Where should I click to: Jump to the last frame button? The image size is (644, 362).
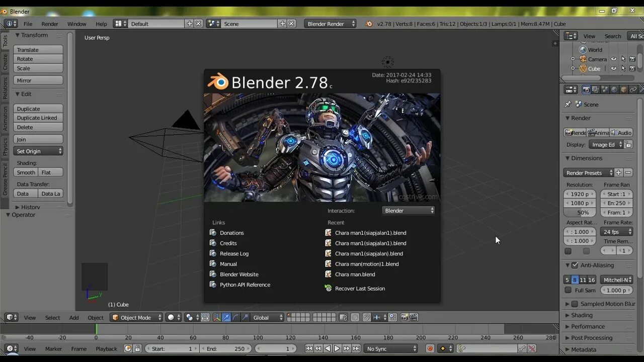[x=356, y=348]
